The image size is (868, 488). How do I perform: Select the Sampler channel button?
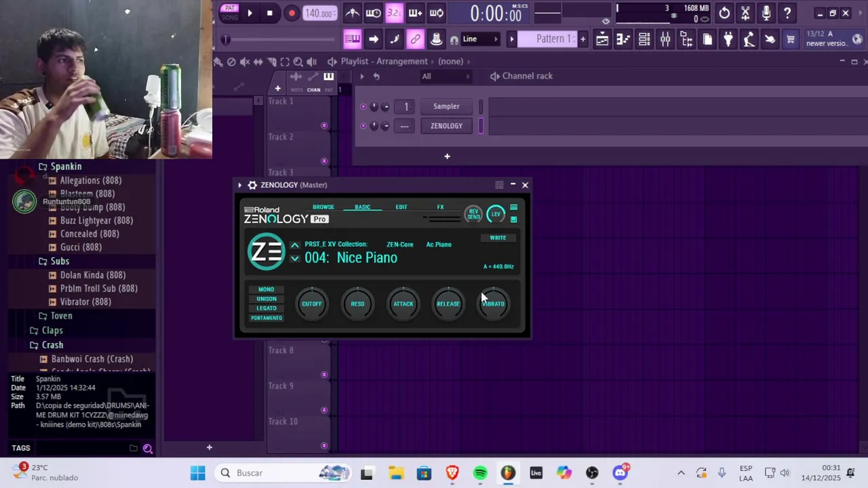tap(446, 106)
